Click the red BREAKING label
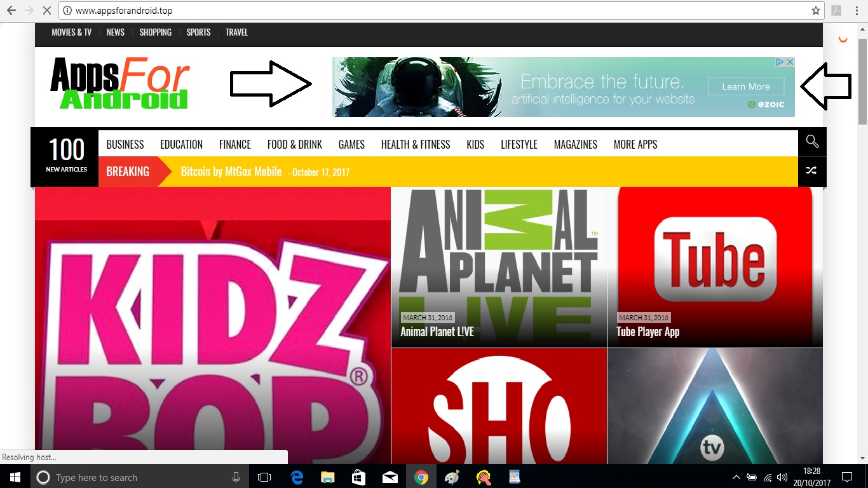Image resolution: width=868 pixels, height=488 pixels. (128, 172)
